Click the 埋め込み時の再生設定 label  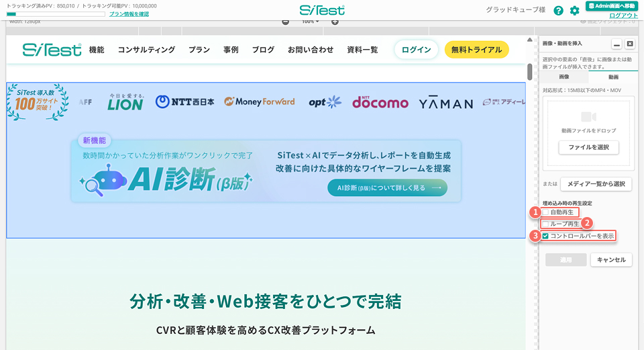[x=568, y=203]
